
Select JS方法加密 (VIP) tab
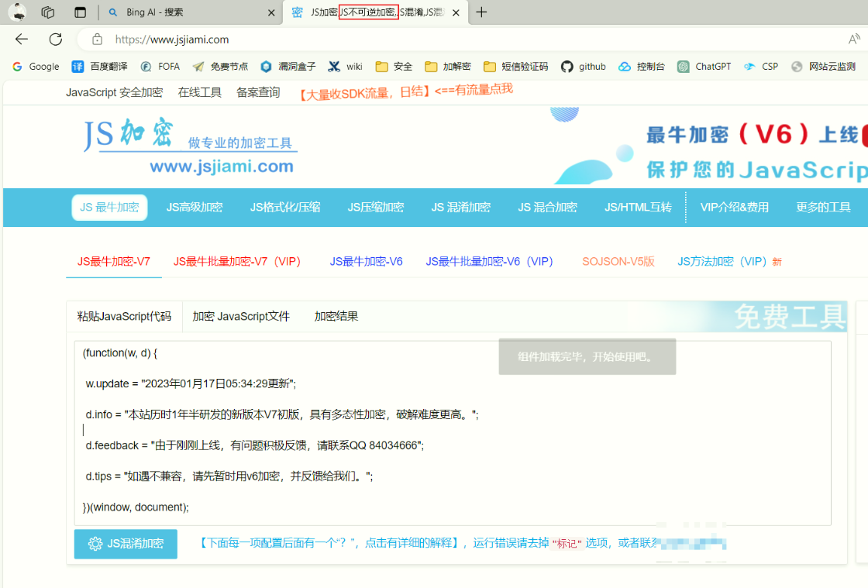click(x=729, y=262)
